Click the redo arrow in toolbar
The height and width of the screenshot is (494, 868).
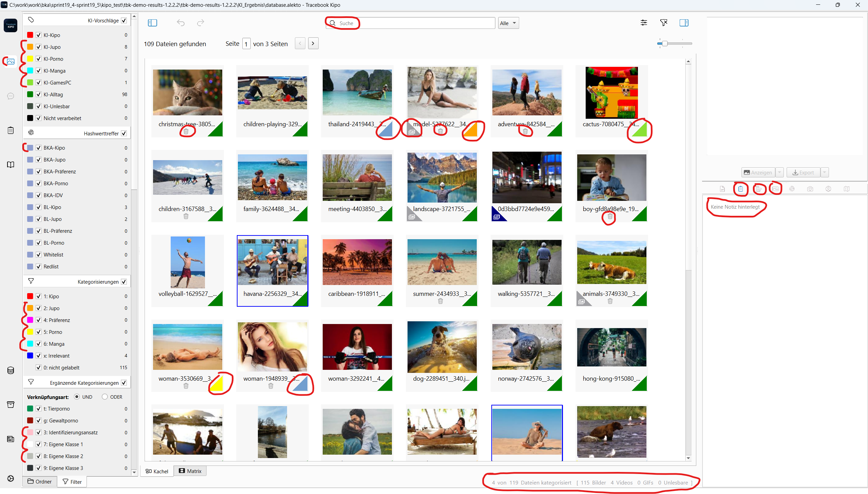tap(201, 23)
